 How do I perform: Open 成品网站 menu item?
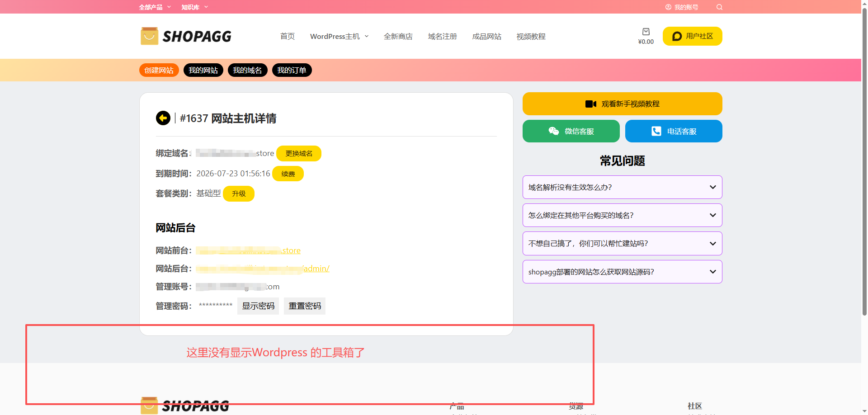(487, 36)
